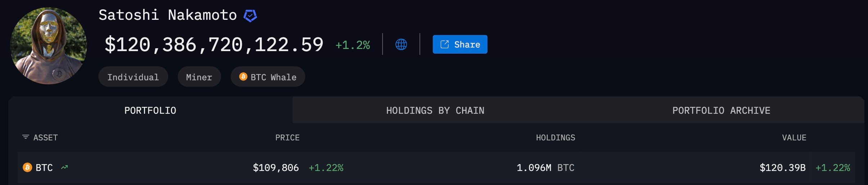
Task: Sort by the HOLDINGS column header
Action: click(x=555, y=137)
